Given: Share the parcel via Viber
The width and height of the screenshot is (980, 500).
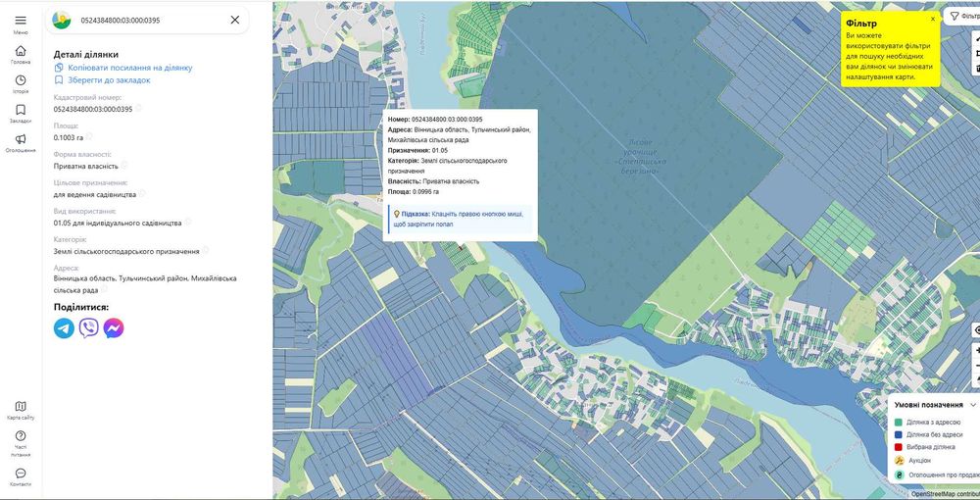Looking at the screenshot, I should [89, 328].
